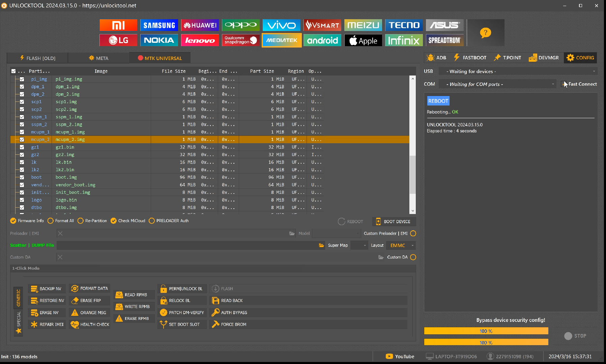606x364 pixels.
Task: Select the GENERIC side tab
Action: (x=19, y=297)
